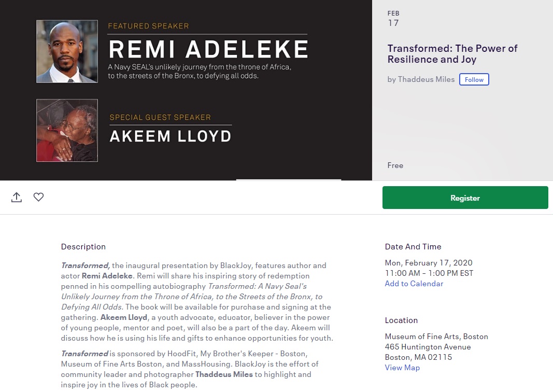553x392 pixels.
Task: Follow organizer Thaddeus Miles
Action: pyautogui.click(x=474, y=79)
